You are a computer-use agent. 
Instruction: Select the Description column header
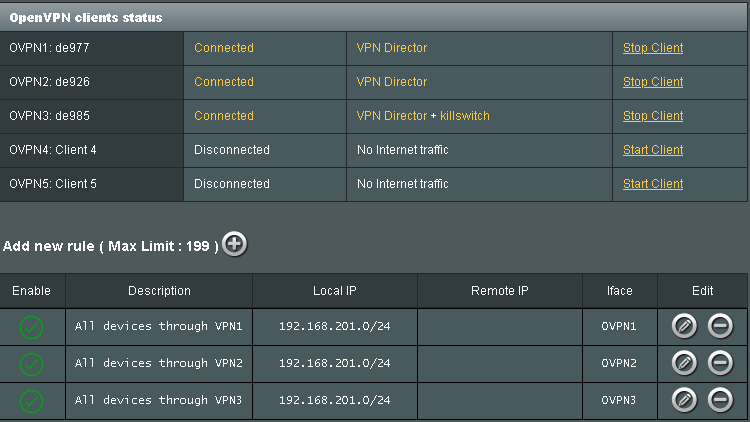[159, 291]
